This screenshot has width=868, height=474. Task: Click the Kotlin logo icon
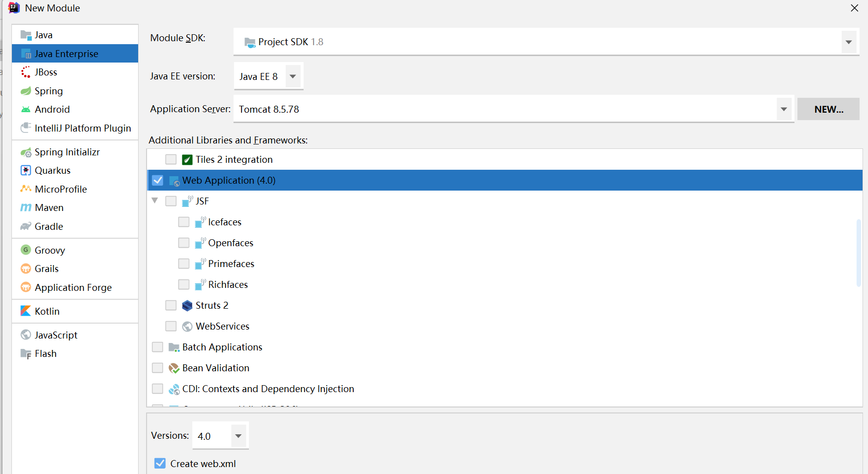pyautogui.click(x=26, y=311)
